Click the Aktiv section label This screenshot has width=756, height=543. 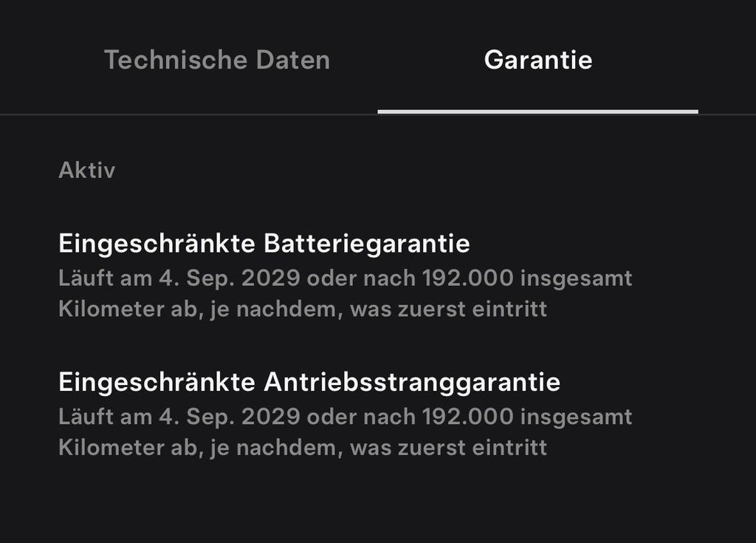coord(87,171)
